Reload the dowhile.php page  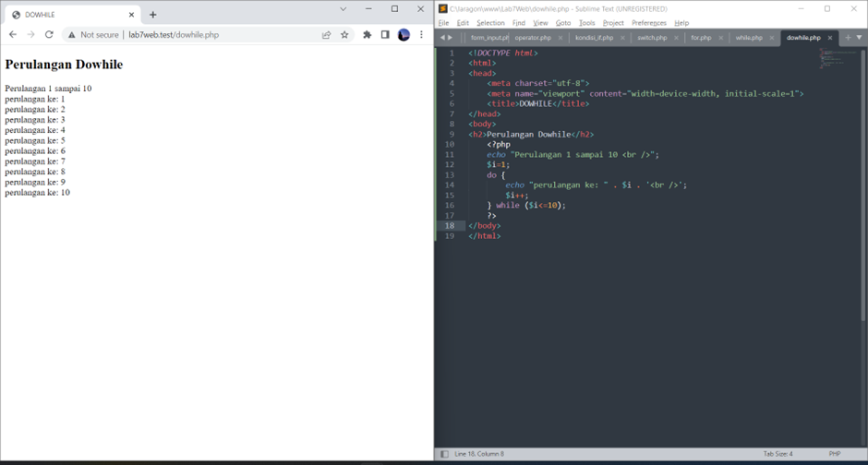click(49, 35)
